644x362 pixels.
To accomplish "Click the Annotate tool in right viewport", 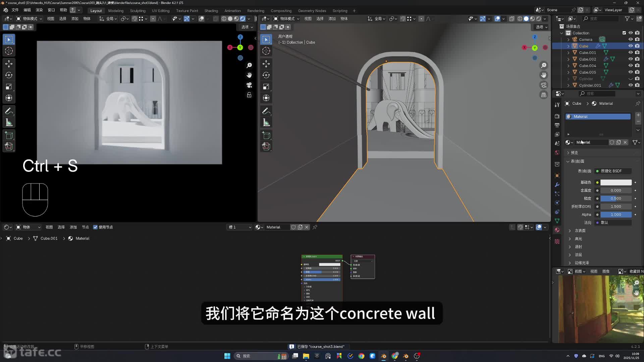I will coord(266,111).
